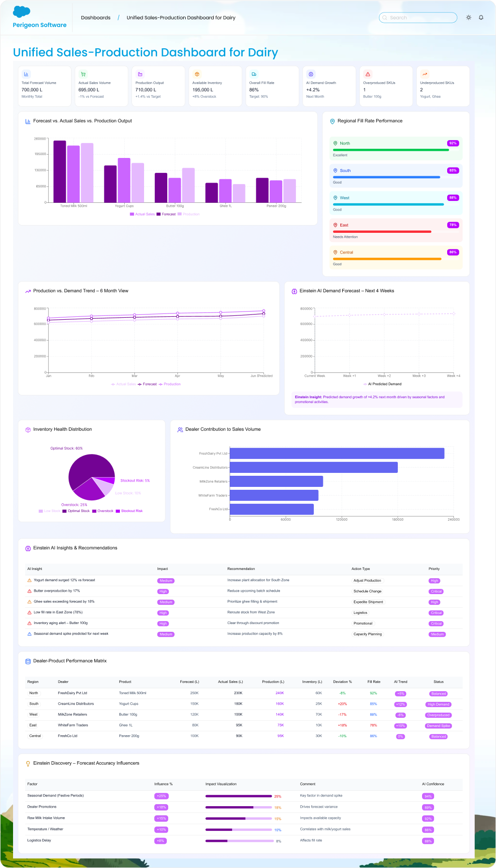Click the Underproduced SKUs trend arrow icon
The width and height of the screenshot is (496, 868).
coord(425,74)
